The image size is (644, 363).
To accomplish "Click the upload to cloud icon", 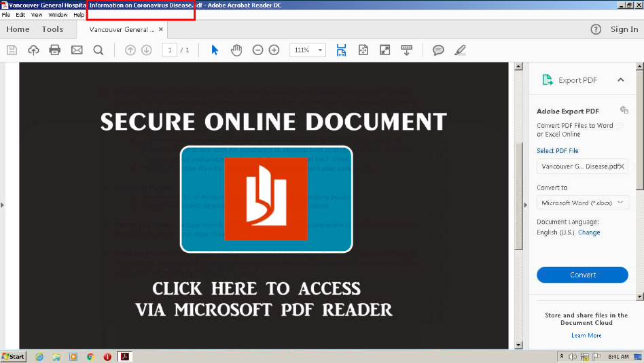I will click(33, 50).
